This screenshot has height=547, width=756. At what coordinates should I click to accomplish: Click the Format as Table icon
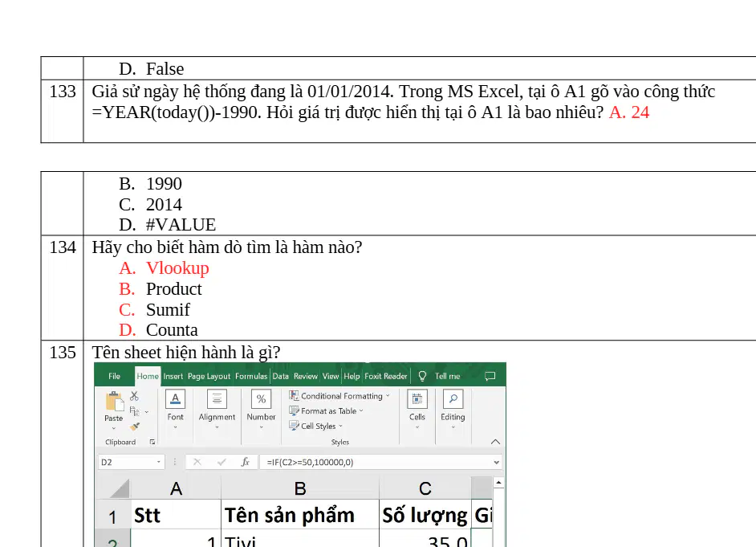[294, 411]
